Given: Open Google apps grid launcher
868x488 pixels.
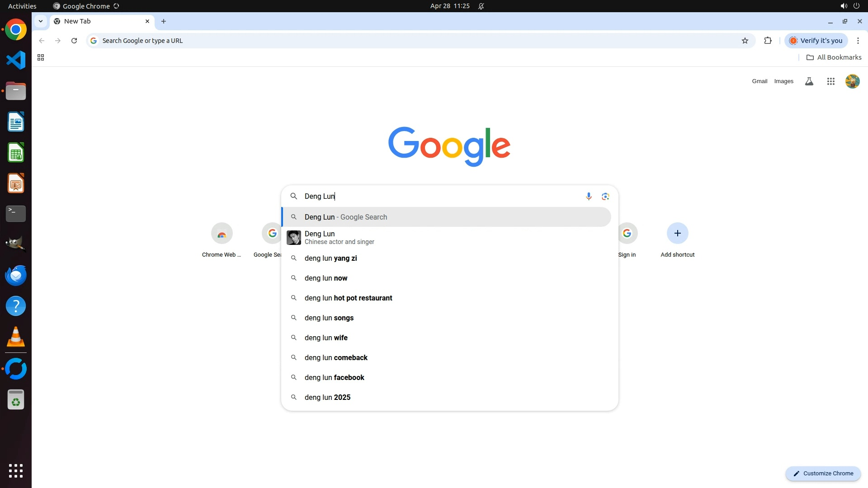Looking at the screenshot, I should click(830, 81).
